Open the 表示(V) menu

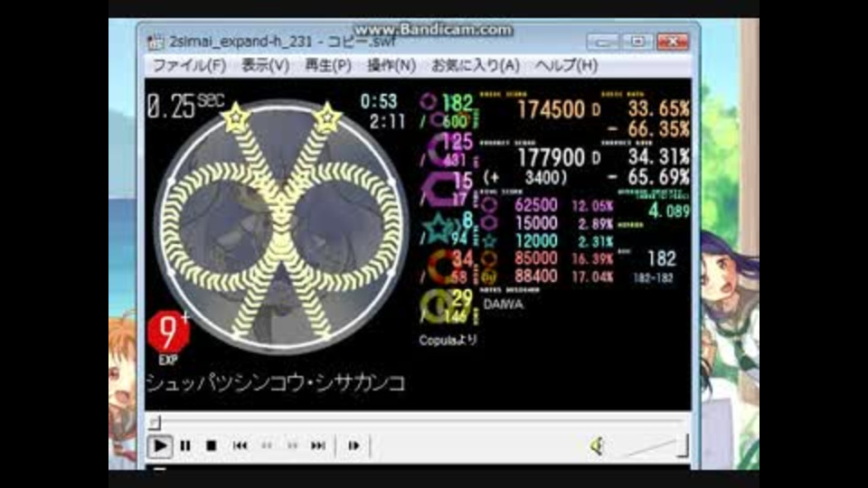(x=265, y=65)
